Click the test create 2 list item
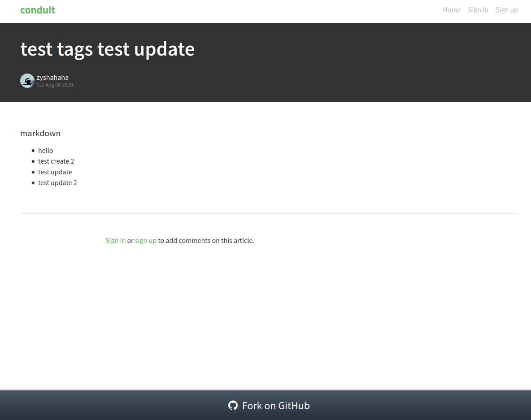Viewport: 531px width, 420px height. coord(56,161)
